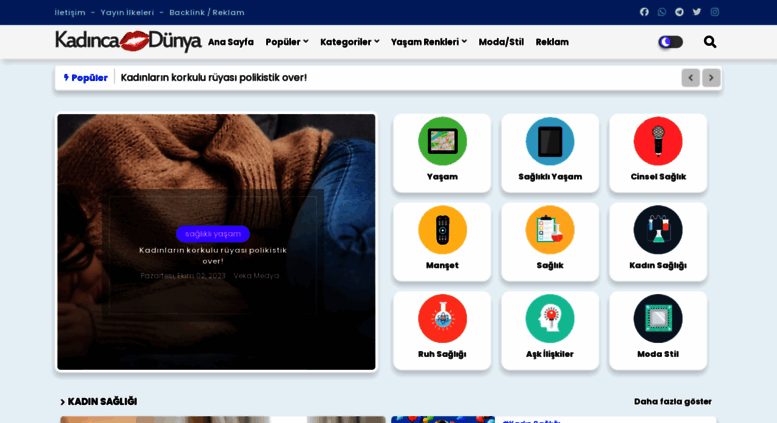Viewport: 777px width, 423px height.
Task: Open the Backlink / Reklam link
Action: [x=207, y=12]
